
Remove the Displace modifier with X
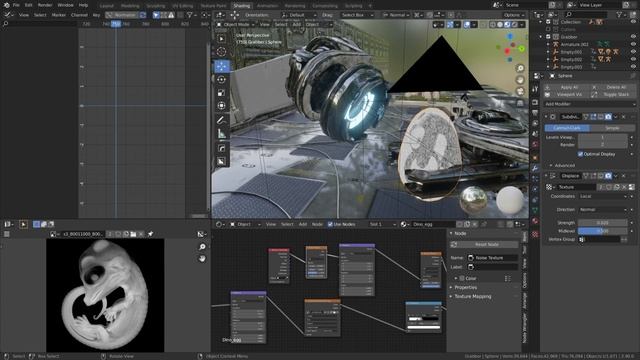click(623, 176)
